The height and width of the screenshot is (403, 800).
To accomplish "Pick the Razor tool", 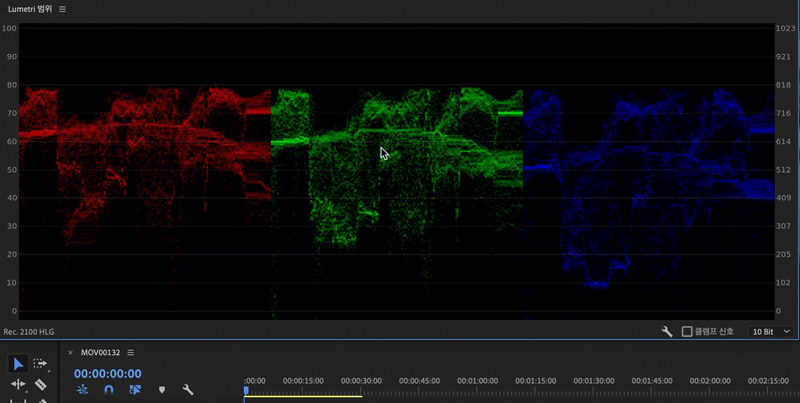I will (41, 385).
